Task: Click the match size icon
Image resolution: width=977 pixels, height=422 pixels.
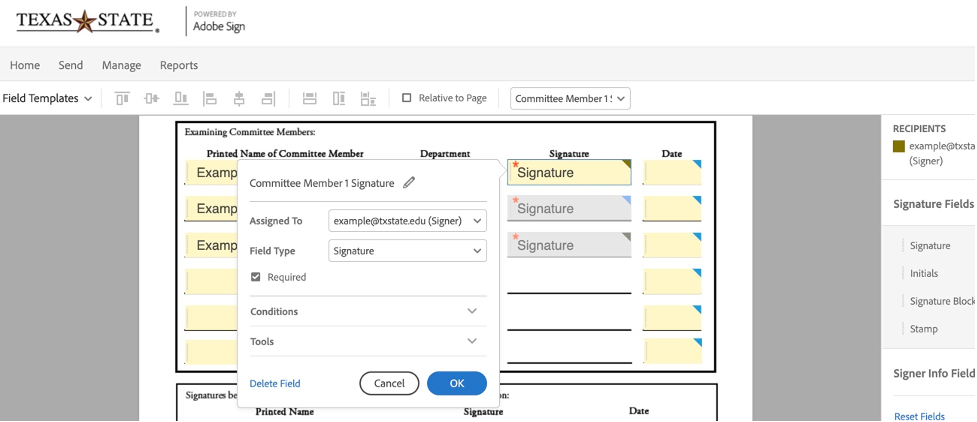Action: [x=368, y=98]
